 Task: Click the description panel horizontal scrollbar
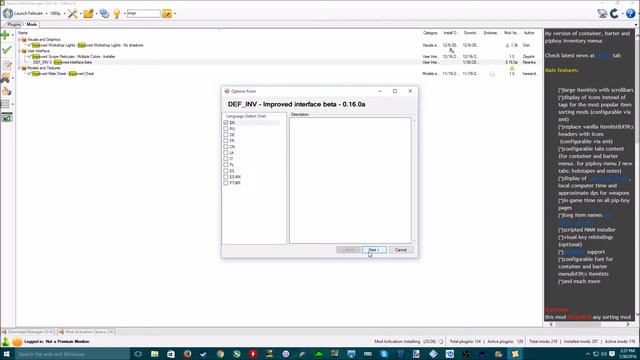tap(589, 324)
